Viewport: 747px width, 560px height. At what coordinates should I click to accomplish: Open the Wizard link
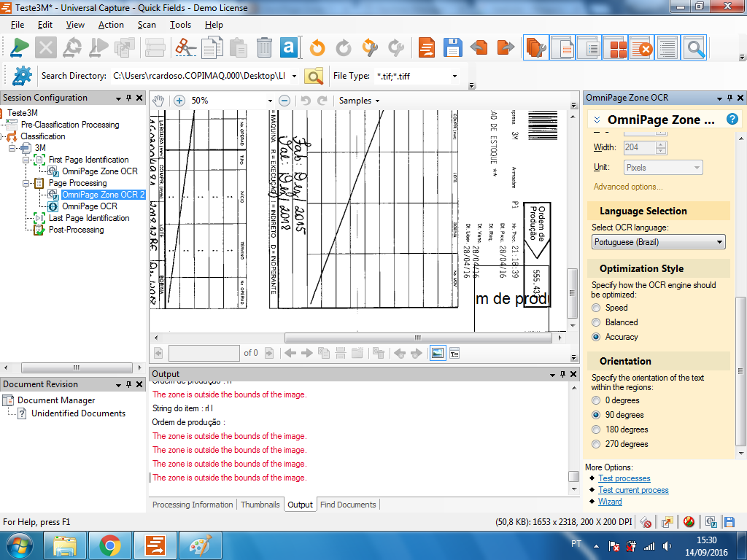click(x=610, y=502)
